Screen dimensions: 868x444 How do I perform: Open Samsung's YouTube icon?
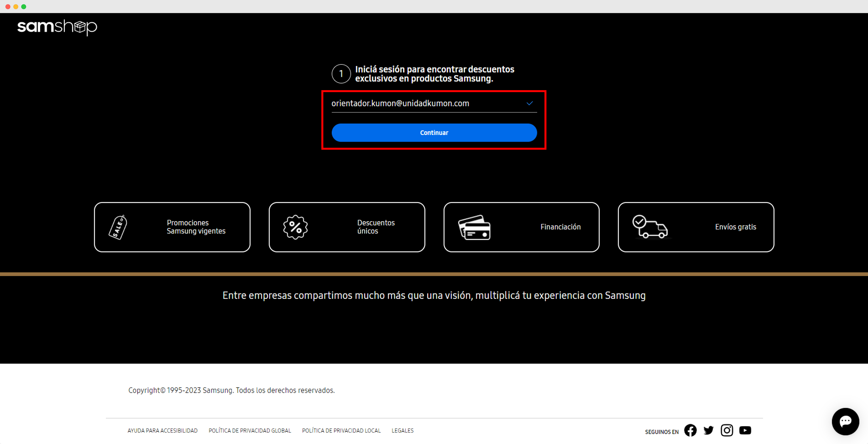point(745,430)
